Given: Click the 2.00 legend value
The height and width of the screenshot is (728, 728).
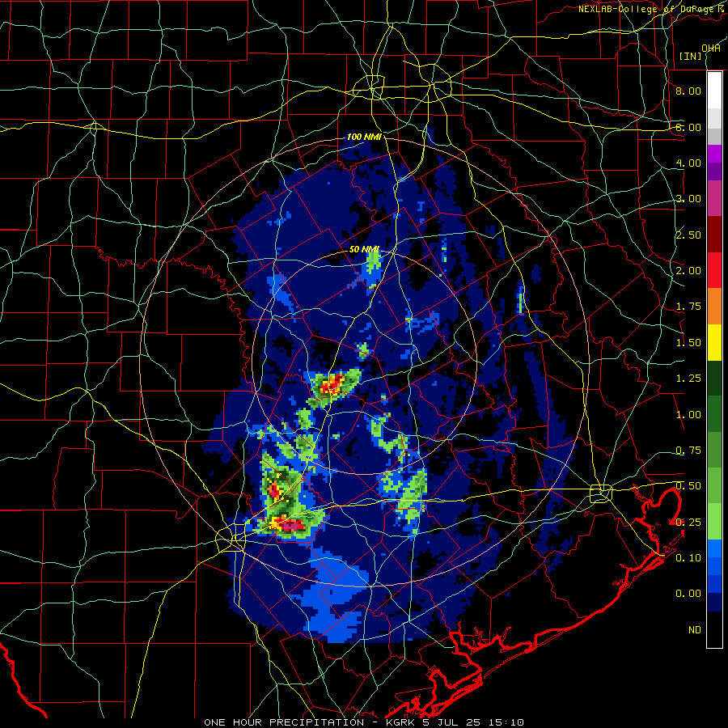Looking at the screenshot, I should pyautogui.click(x=688, y=271).
